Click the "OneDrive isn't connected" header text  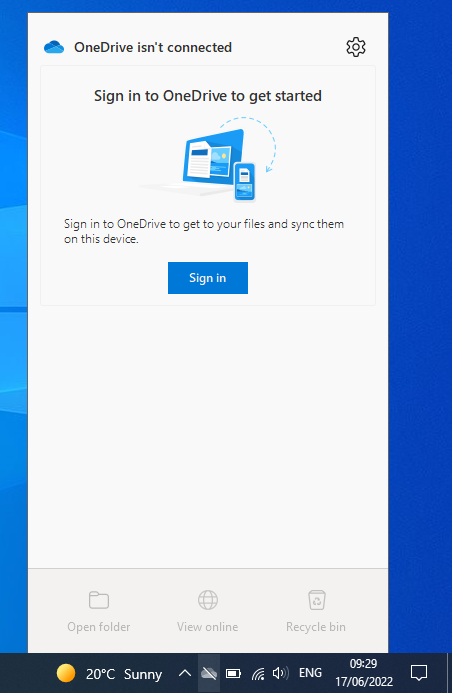153,47
